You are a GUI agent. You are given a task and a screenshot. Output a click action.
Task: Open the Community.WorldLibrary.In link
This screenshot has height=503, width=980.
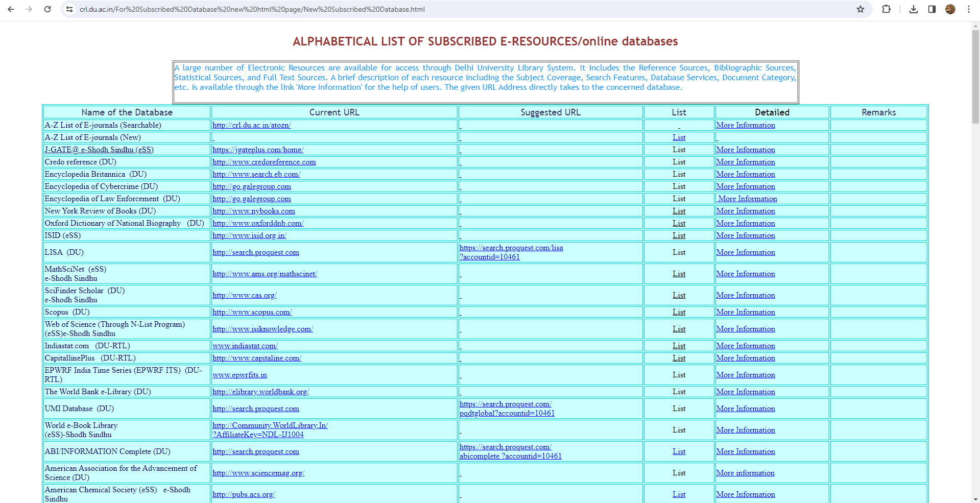(270, 430)
